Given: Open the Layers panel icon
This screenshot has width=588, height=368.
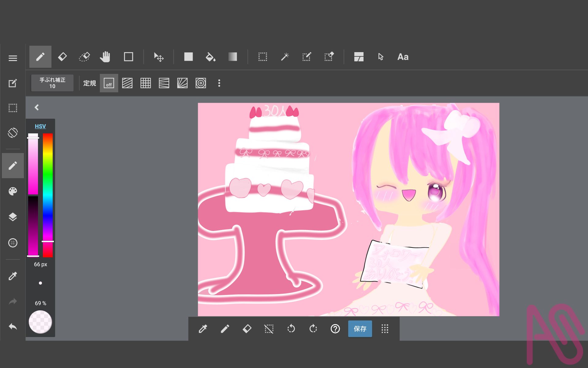Looking at the screenshot, I should point(13,217).
